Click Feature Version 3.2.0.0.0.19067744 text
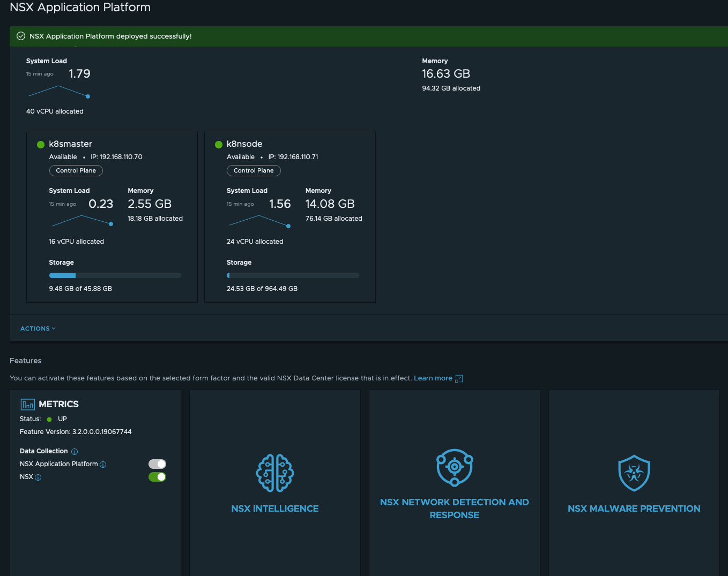The width and height of the screenshot is (728, 576). click(76, 432)
